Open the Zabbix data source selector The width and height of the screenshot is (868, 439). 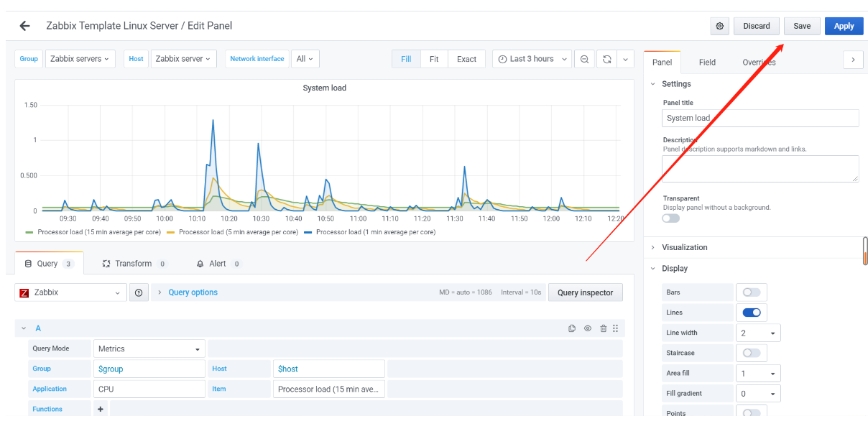[x=70, y=292]
